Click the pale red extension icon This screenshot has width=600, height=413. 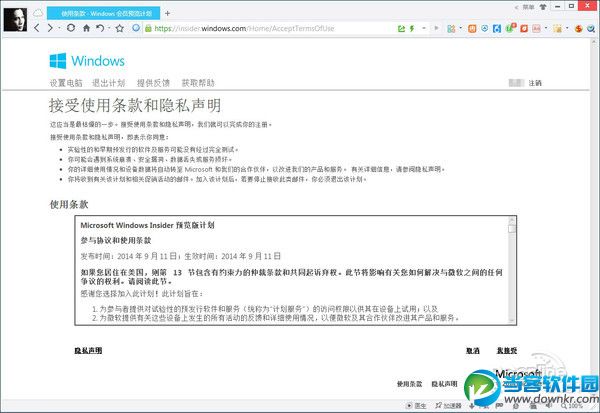pos(536,29)
